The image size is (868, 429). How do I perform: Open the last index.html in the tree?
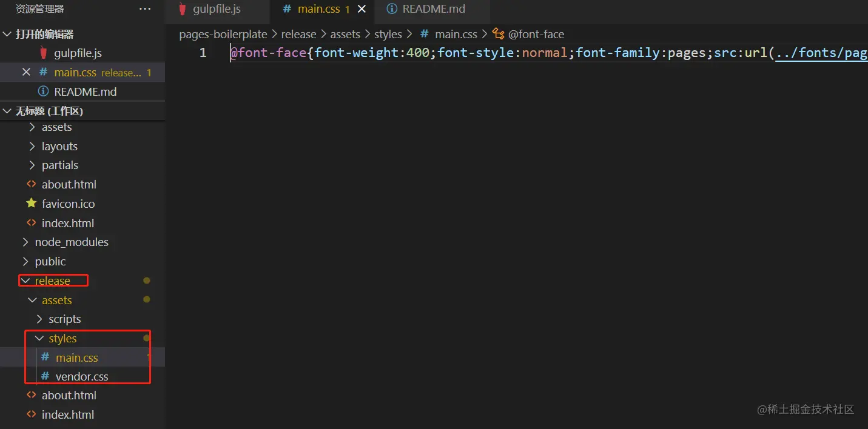point(68,414)
